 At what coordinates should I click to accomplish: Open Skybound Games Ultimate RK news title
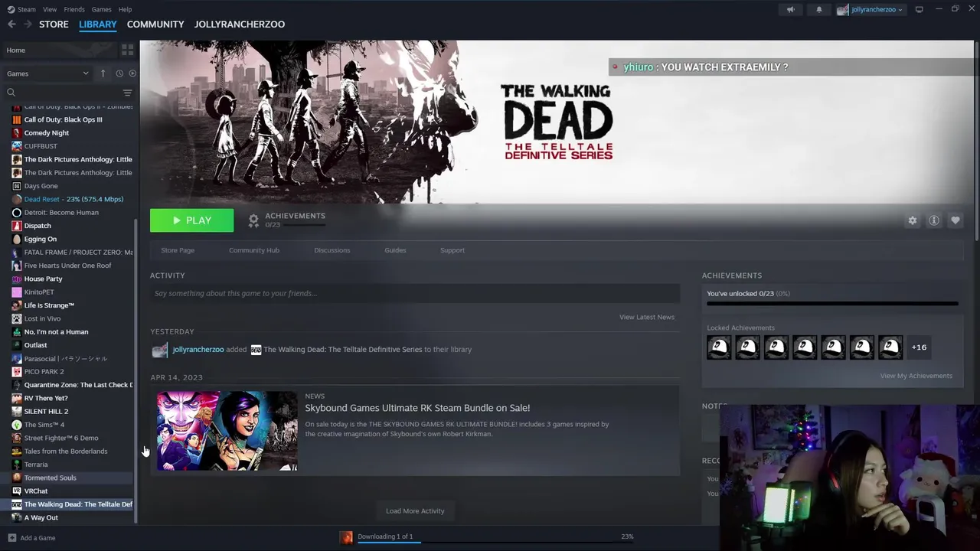pos(417,408)
